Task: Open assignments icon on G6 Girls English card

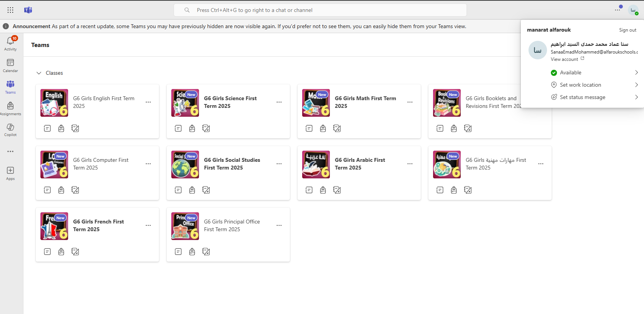Action: [61, 128]
